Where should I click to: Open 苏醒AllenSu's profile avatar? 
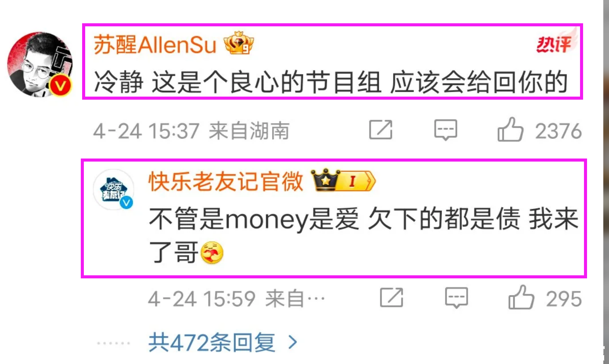[40, 64]
